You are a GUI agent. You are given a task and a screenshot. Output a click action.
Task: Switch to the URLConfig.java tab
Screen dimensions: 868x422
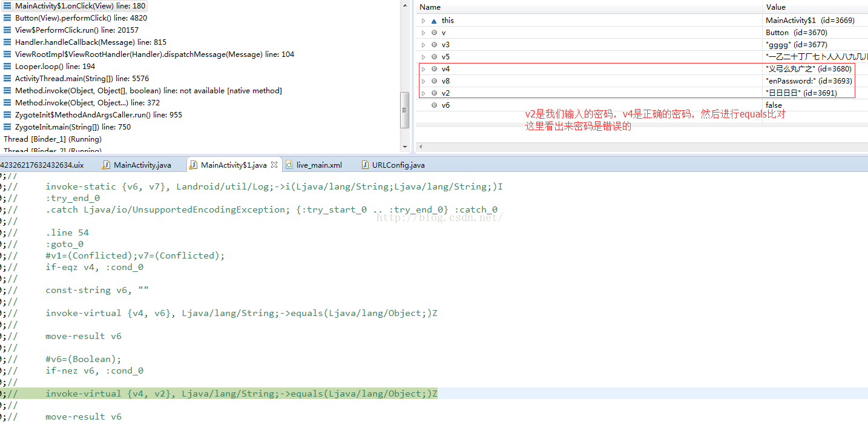point(393,165)
